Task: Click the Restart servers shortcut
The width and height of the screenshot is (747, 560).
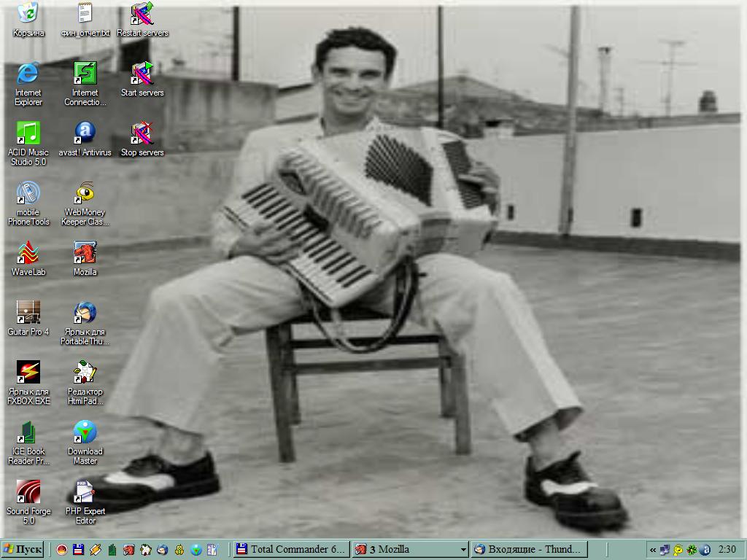Action: pyautogui.click(x=142, y=14)
